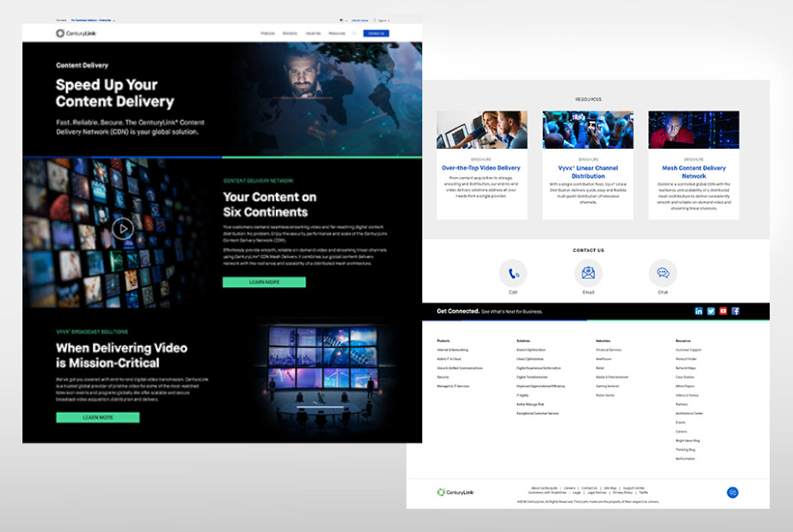Click the blue Contact Us button
This screenshot has width=793, height=532.
pos(377,33)
